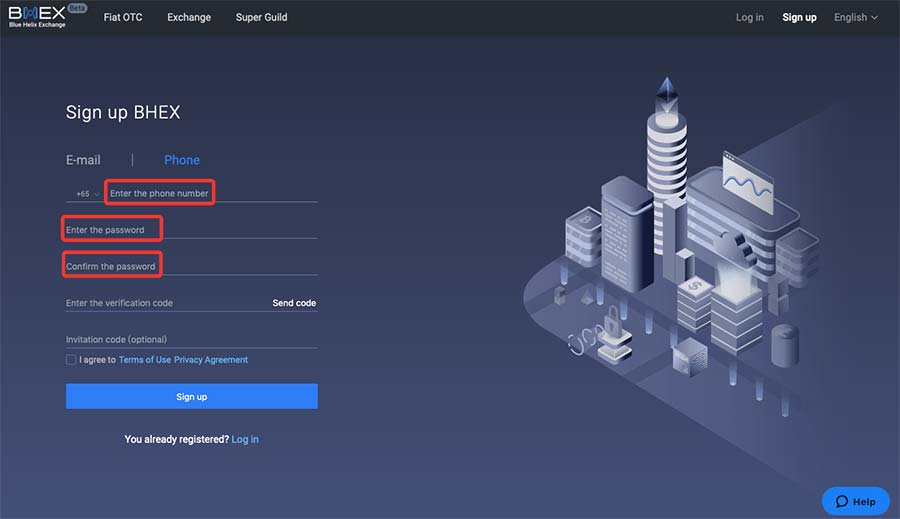
Task: Open the Super Guild page
Action: (x=262, y=17)
